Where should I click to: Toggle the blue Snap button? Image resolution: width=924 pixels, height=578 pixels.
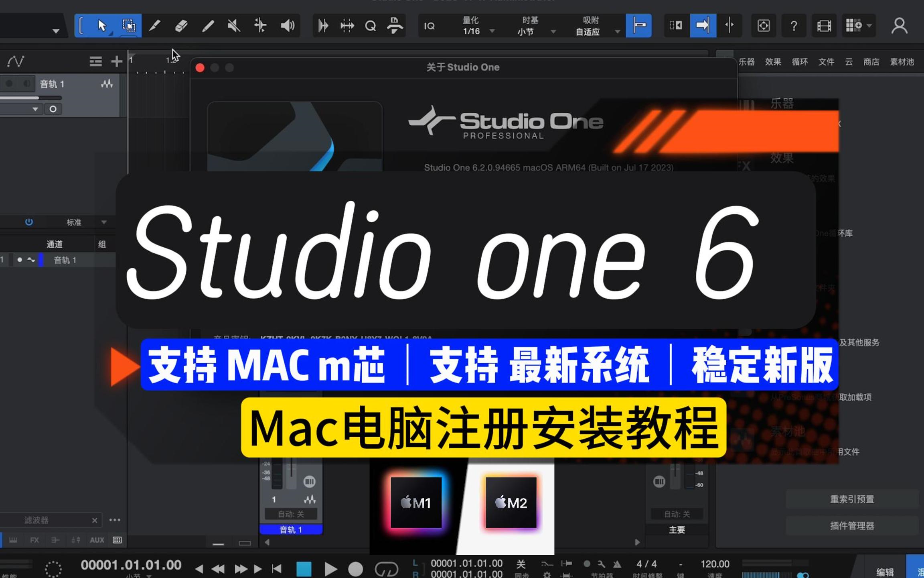tap(639, 26)
